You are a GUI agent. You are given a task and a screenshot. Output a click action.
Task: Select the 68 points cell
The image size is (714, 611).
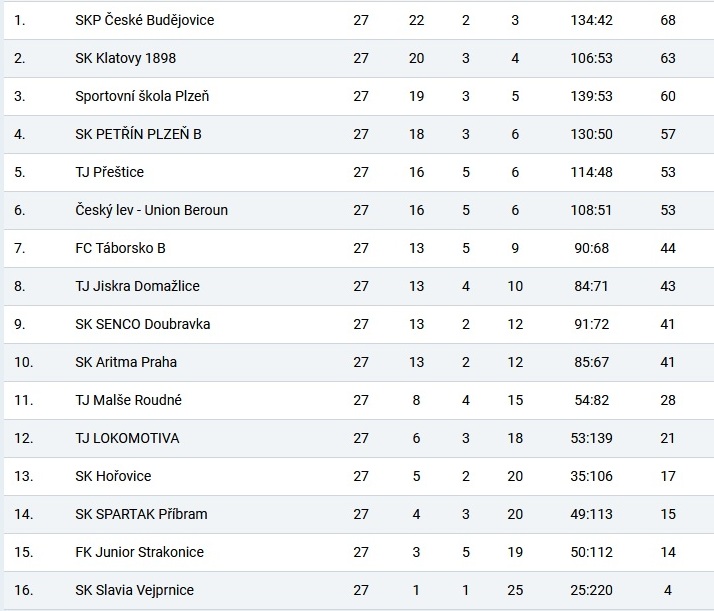click(668, 20)
